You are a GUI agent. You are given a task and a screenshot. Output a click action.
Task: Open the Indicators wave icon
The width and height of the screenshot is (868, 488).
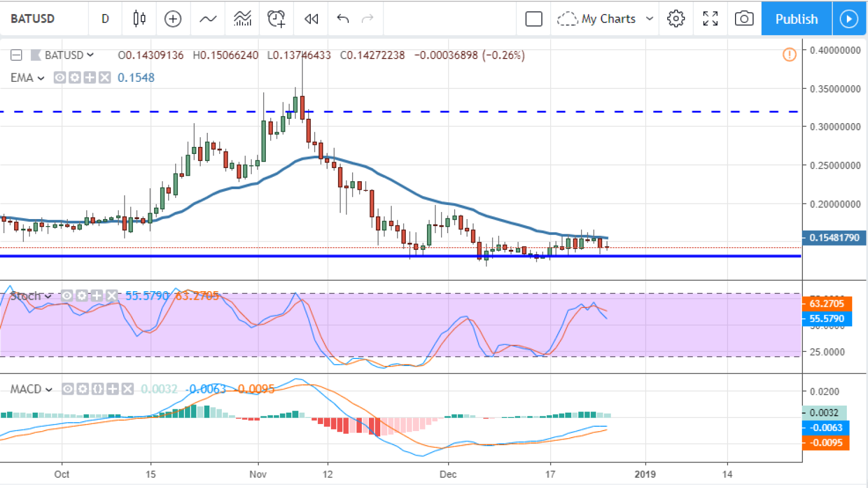(208, 19)
